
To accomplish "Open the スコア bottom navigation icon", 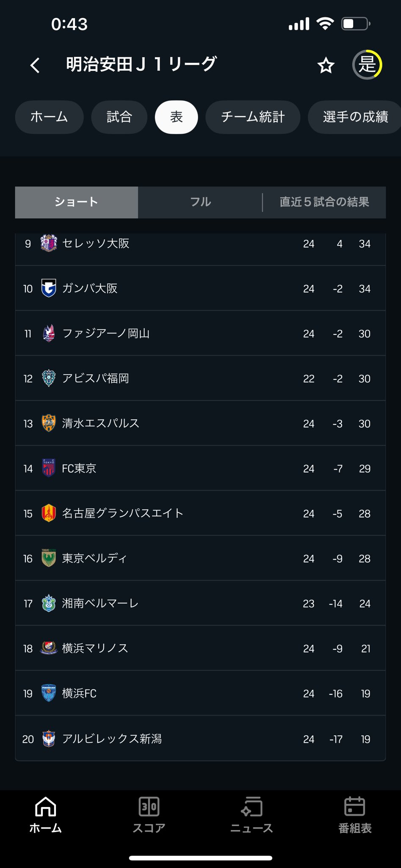I will point(149,806).
